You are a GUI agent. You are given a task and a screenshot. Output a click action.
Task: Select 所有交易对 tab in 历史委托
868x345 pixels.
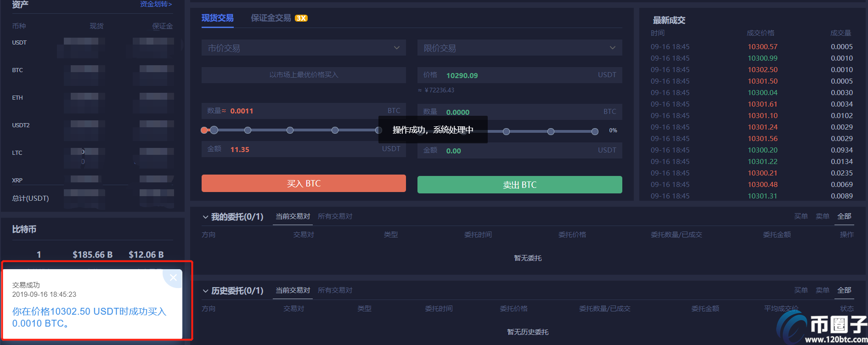pyautogui.click(x=335, y=290)
